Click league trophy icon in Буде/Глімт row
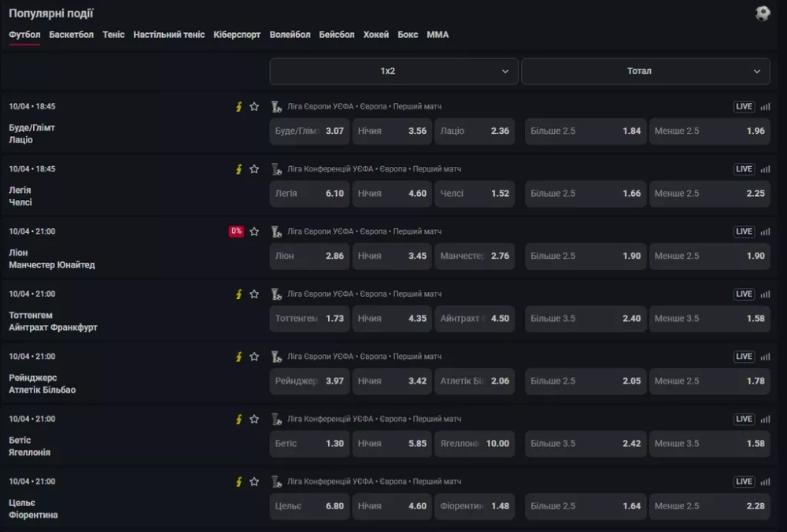The height and width of the screenshot is (532, 787). (276, 106)
